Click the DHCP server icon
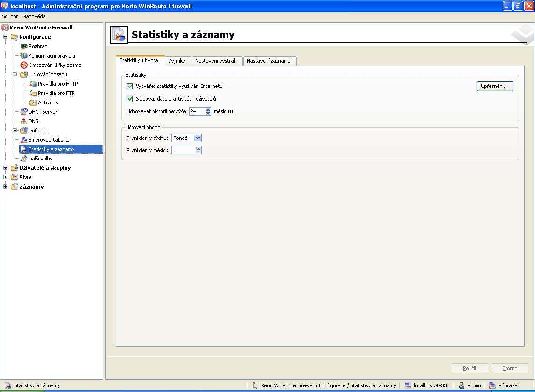This screenshot has height=392, width=535. 24,112
